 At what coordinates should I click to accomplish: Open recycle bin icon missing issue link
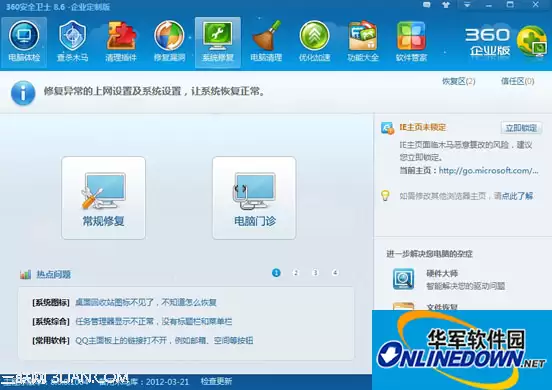pyautogui.click(x=146, y=302)
